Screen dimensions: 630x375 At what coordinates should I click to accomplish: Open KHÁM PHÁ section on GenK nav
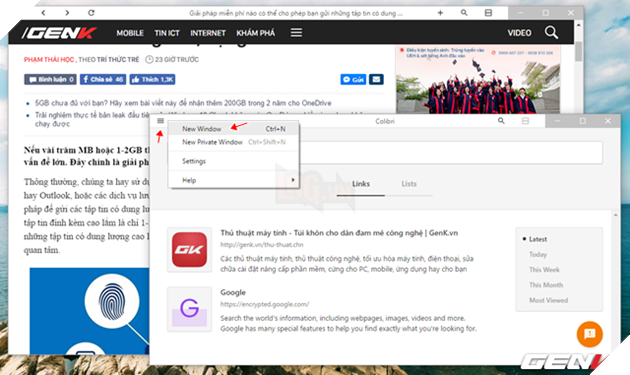[256, 33]
